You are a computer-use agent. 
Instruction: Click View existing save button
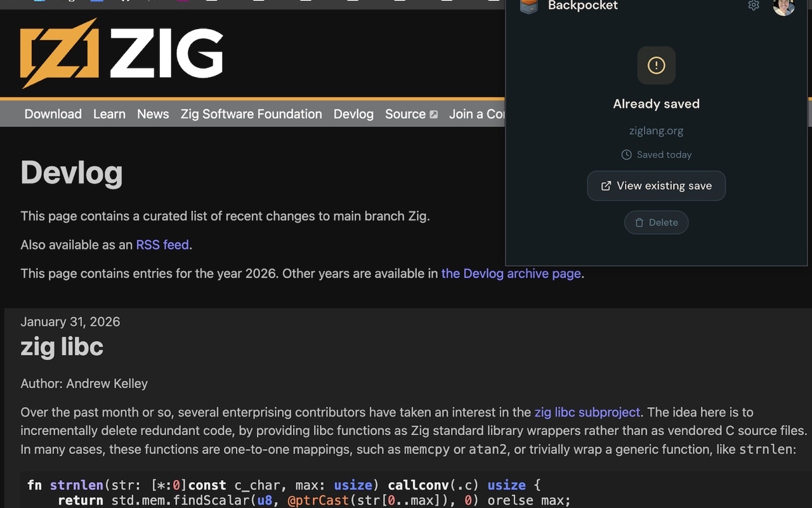pos(657,185)
